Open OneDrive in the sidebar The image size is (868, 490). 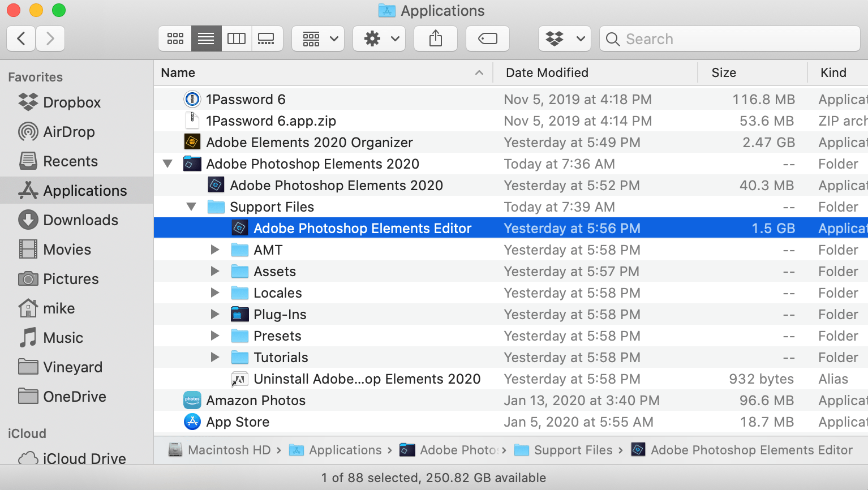[77, 397]
